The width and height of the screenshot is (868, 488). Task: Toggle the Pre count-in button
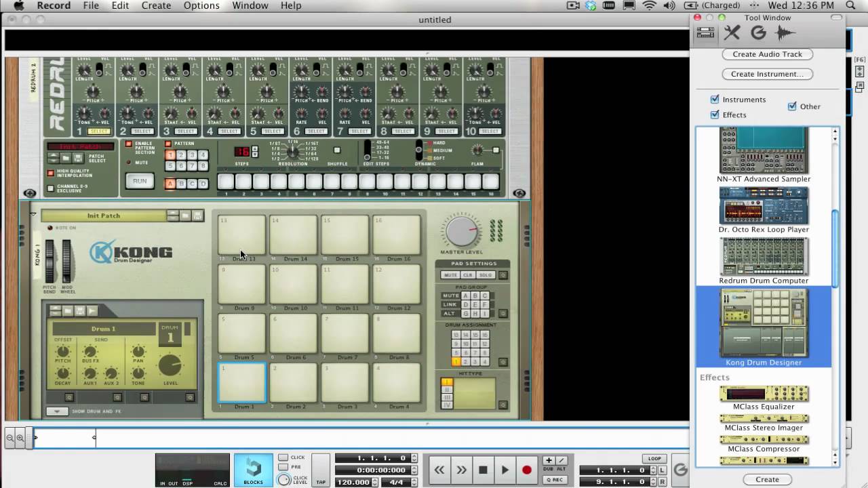click(283, 467)
